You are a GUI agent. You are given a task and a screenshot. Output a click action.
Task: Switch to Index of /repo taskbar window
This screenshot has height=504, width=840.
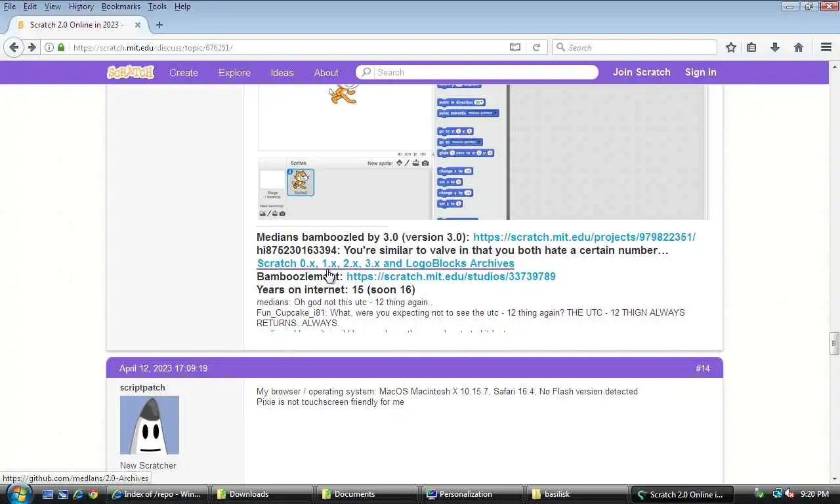pyautogui.click(x=158, y=494)
